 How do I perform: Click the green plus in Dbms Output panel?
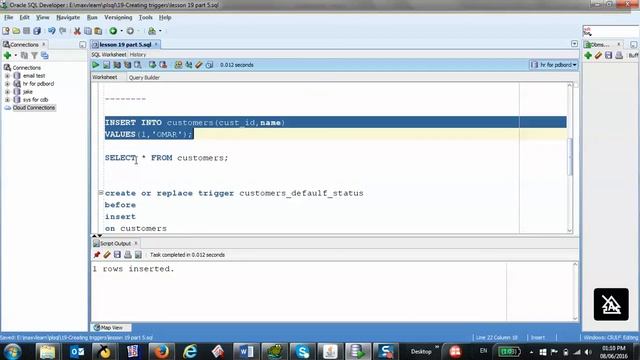point(588,56)
